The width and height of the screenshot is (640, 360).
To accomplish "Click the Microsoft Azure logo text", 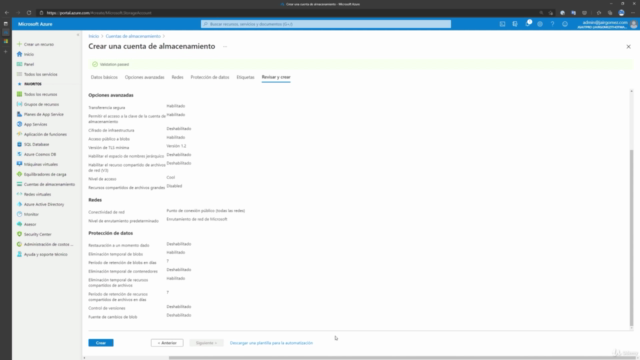I will tap(35, 24).
